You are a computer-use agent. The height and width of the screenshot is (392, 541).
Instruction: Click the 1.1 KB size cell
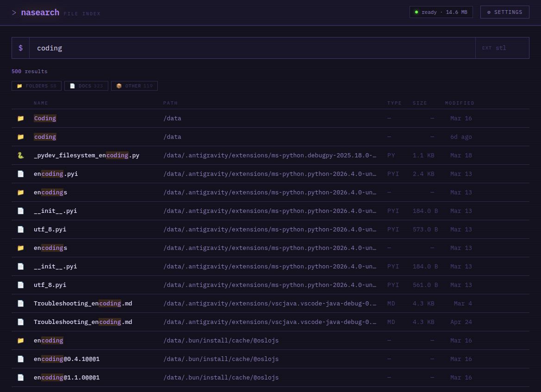coord(423,156)
